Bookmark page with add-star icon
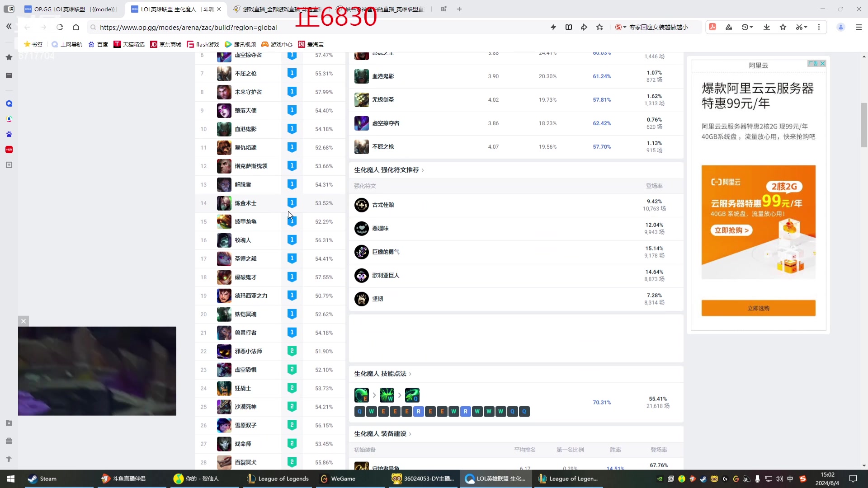 (x=599, y=27)
